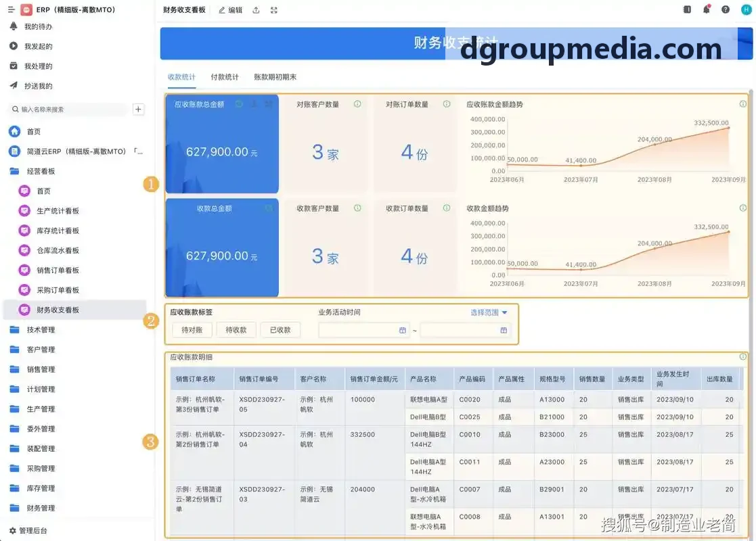Screen dimensions: 756x541
Task: Click info icon on 应收账款金额趋势 chart
Action: coord(743,104)
